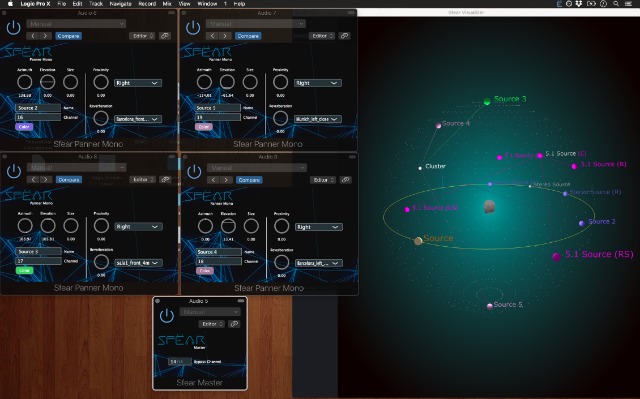Click the head model in visualizer

pos(489,206)
